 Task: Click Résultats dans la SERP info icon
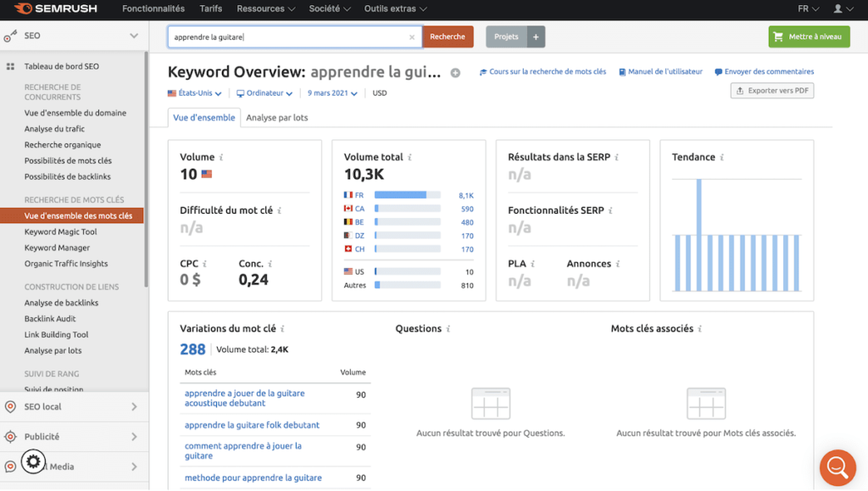click(617, 157)
